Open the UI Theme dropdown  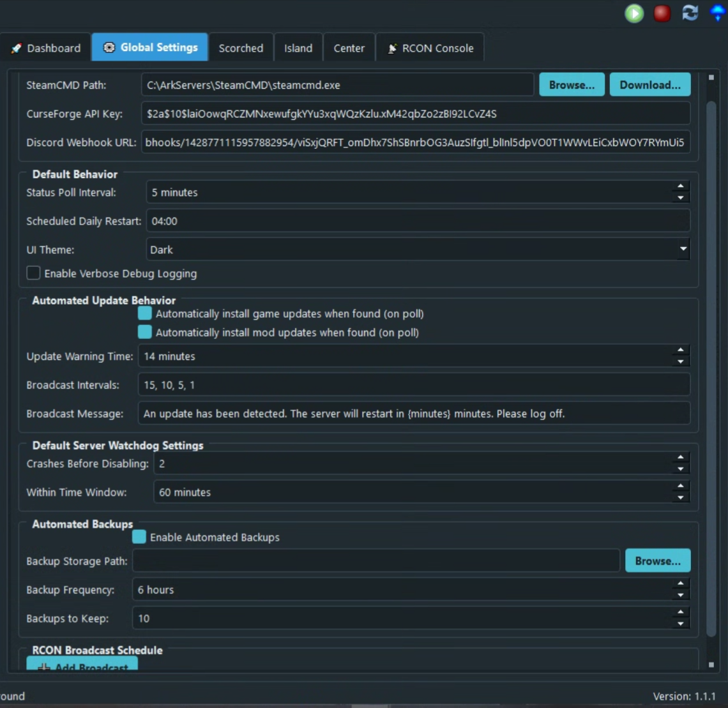pos(683,249)
